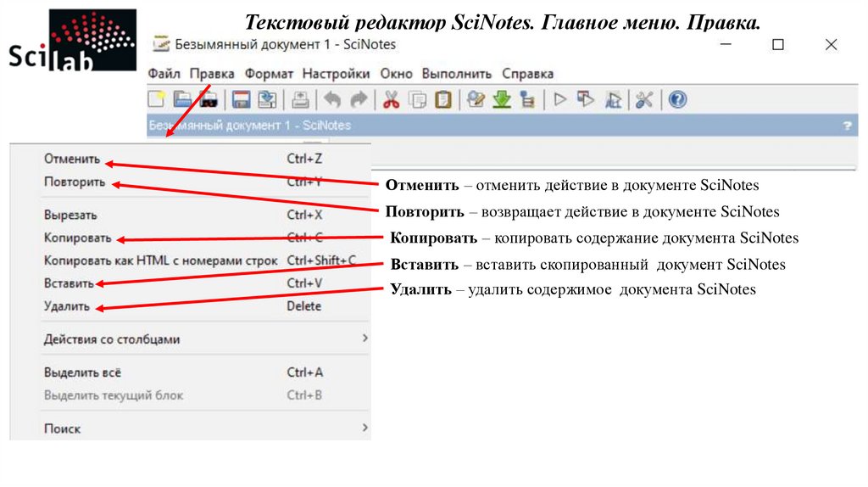This screenshot has height=487, width=868.
Task: Choose Удалить from the edit menu
Action: [190, 305]
